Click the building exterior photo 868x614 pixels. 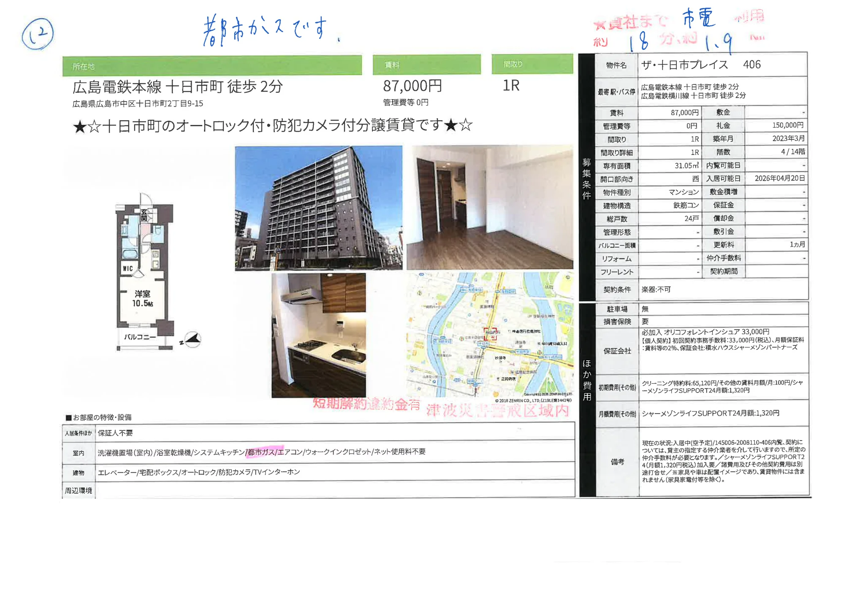pos(318,208)
